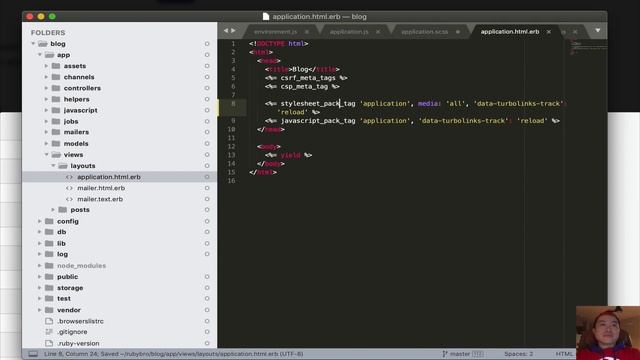The width and height of the screenshot is (640, 360).
Task: Click line number 13 in gutter
Action: click(231, 155)
